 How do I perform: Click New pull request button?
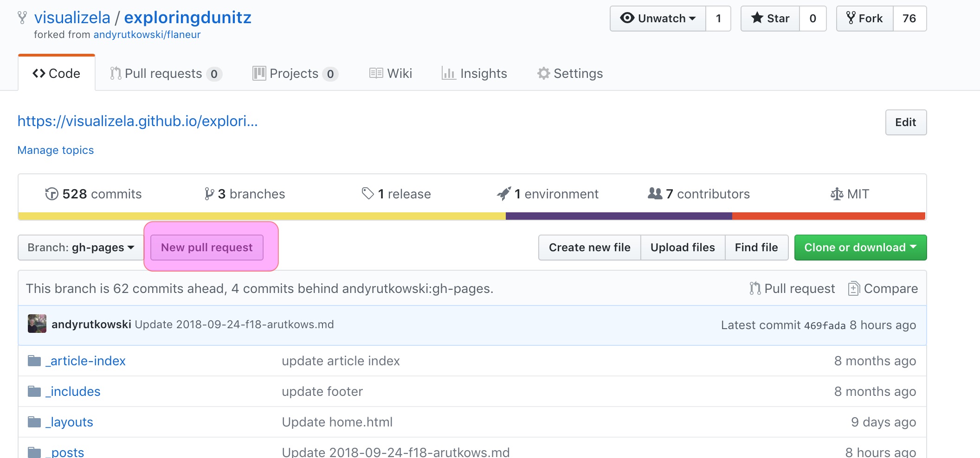pyautogui.click(x=207, y=248)
